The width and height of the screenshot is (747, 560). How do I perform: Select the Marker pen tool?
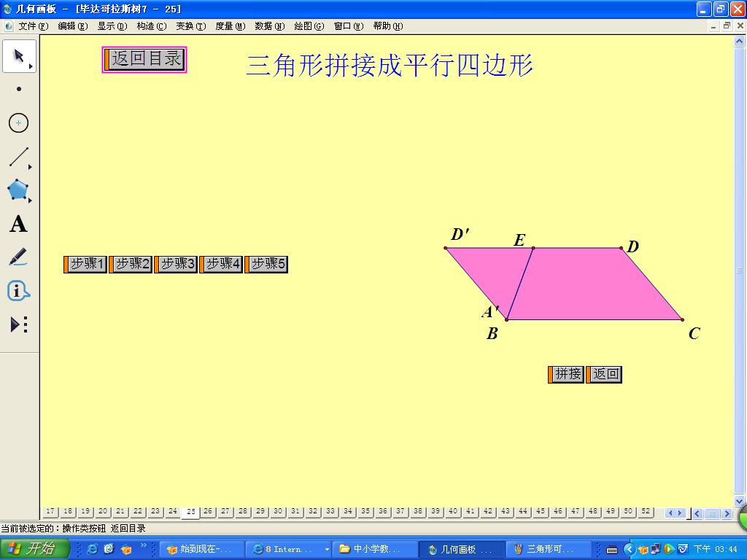pyautogui.click(x=18, y=257)
